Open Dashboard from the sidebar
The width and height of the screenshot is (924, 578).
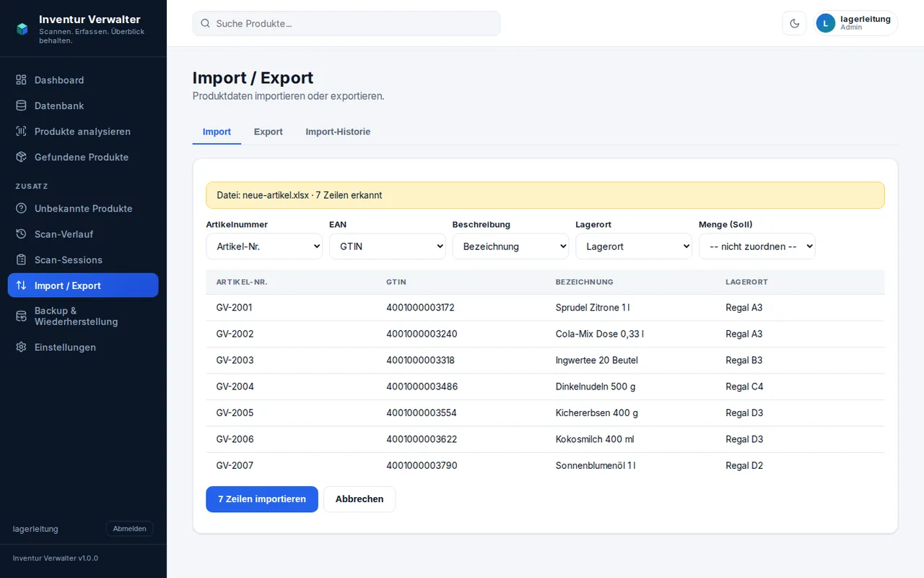point(83,80)
